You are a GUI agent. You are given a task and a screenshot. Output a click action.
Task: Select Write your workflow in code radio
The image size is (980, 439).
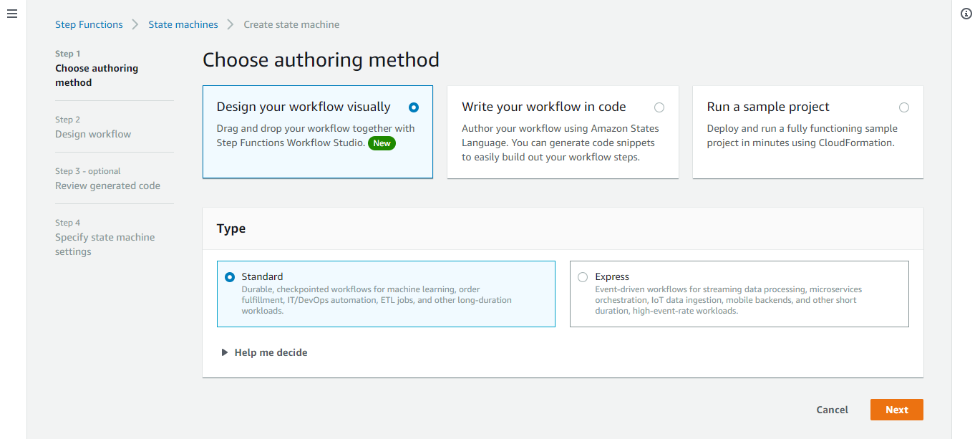coord(659,107)
